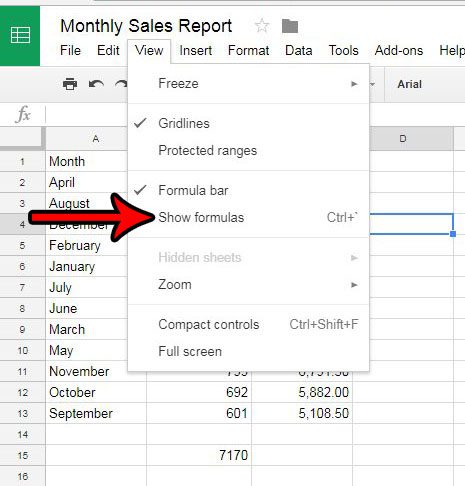The width and height of the screenshot is (465, 486).
Task: Click the Google Sheets home icon
Action: pos(20,35)
